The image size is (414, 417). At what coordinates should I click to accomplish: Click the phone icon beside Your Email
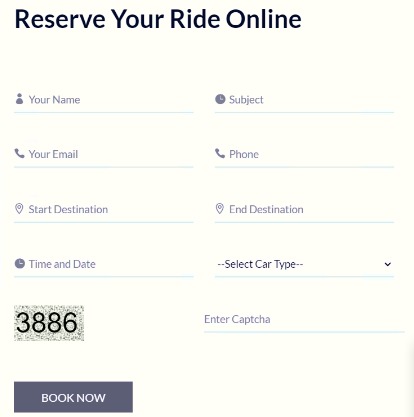(19, 153)
